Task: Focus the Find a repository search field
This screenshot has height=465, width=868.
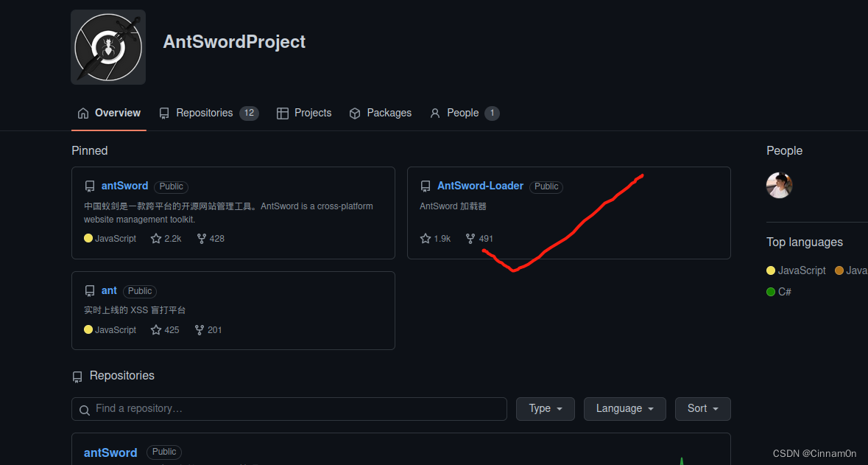Action: (289, 409)
